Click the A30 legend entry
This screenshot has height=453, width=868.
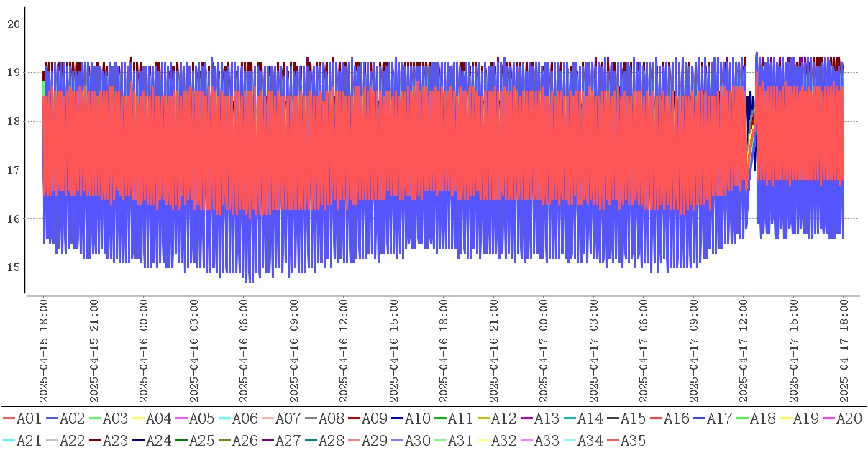point(417,440)
